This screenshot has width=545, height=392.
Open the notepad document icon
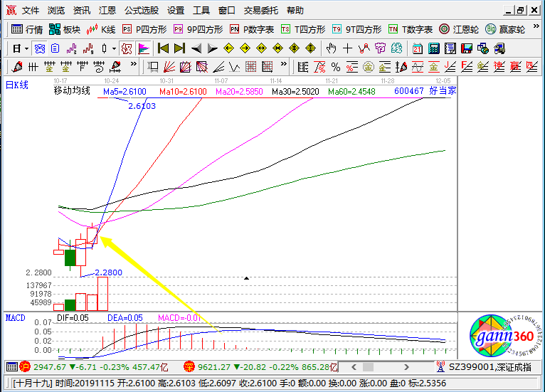tap(450, 48)
